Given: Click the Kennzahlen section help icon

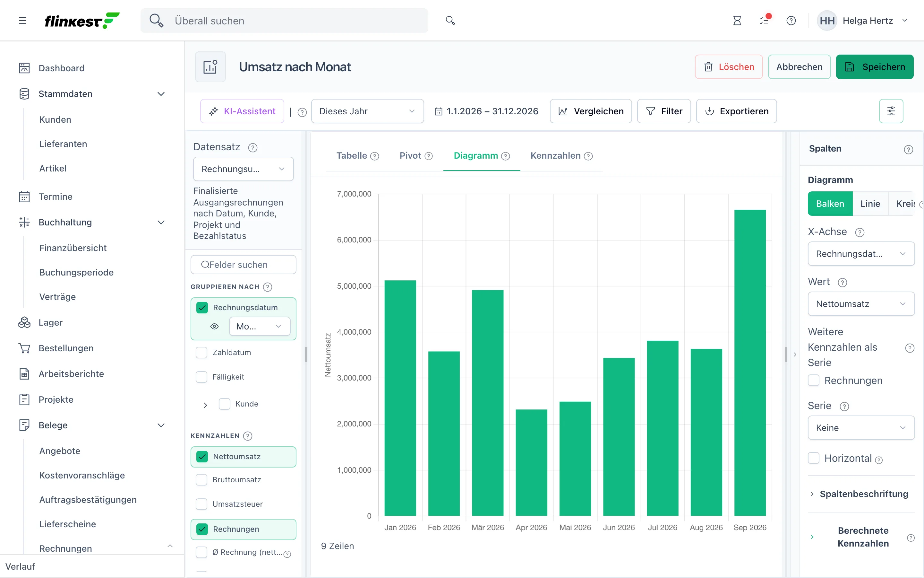Looking at the screenshot, I should click(248, 436).
